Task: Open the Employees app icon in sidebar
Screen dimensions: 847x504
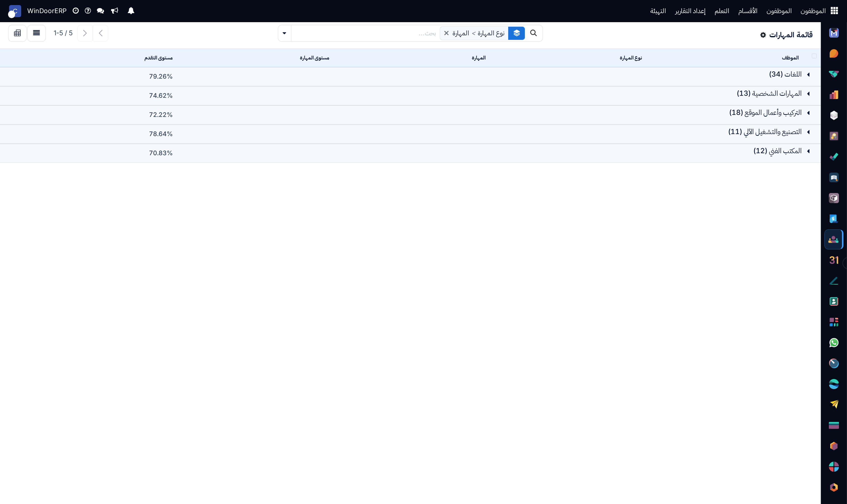Action: coord(834,239)
